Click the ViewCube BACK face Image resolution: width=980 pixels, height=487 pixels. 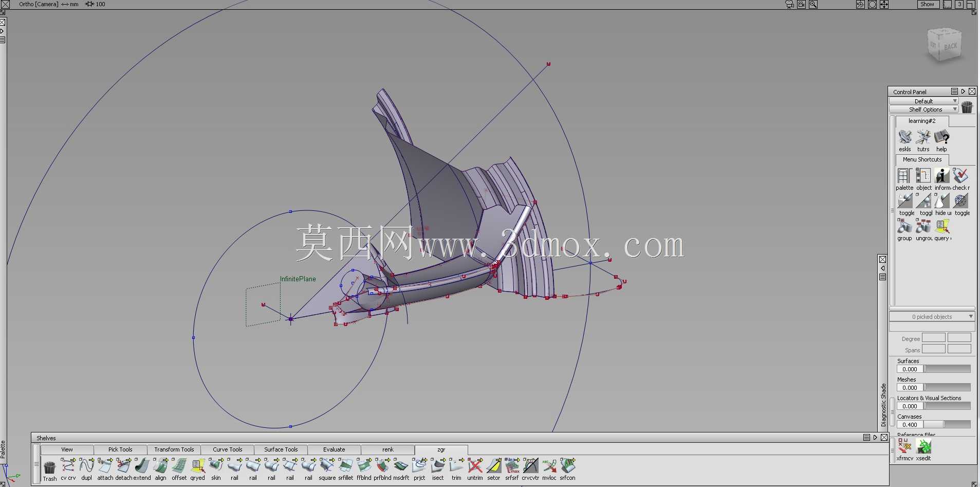(x=950, y=47)
